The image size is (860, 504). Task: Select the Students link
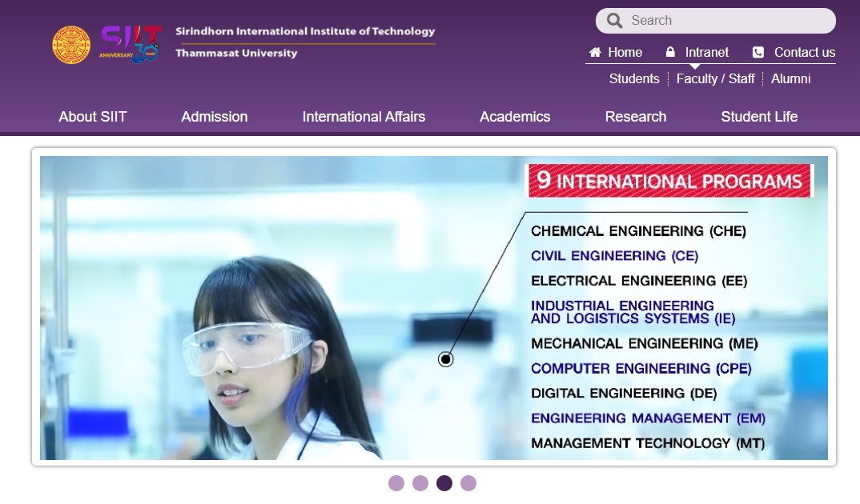pos(634,79)
